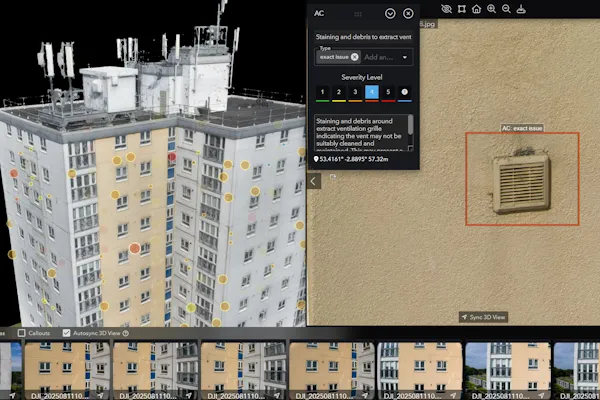This screenshot has width=600, height=400.
Task: Zoom in using the magnifier plus icon
Action: 491,9
